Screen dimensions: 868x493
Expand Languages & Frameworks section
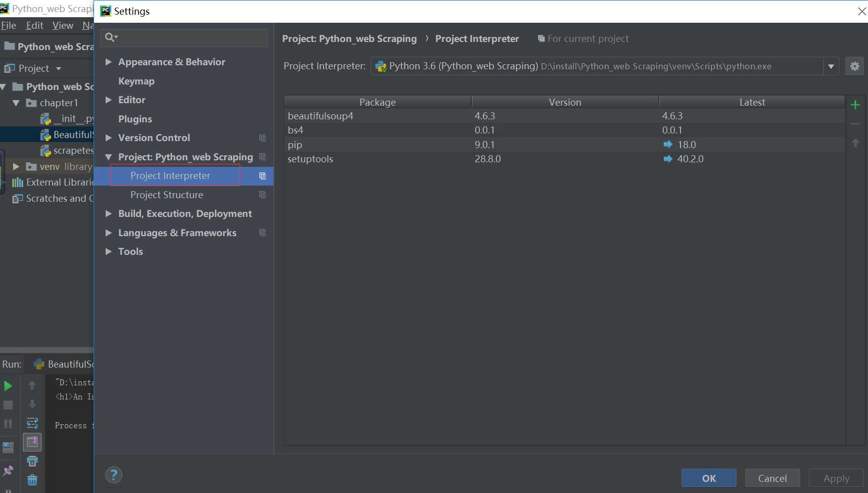(108, 233)
